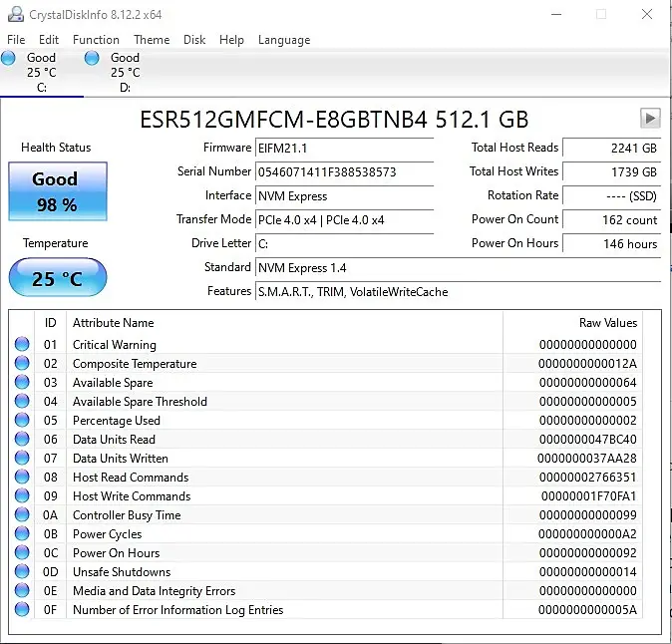
Task: Click the Raw Values column header
Action: click(x=607, y=323)
